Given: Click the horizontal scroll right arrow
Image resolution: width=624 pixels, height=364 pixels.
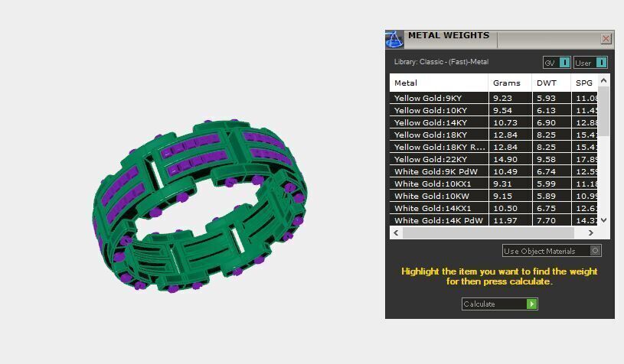Looking at the screenshot, I should 591,233.
